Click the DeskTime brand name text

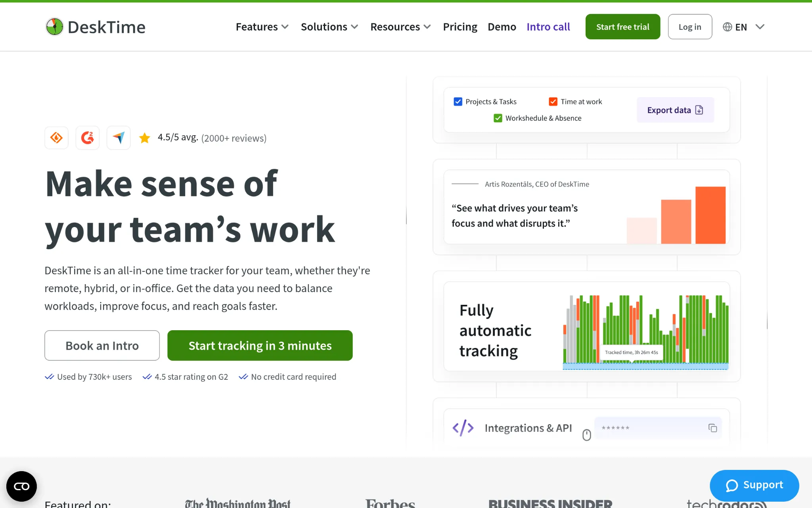tap(107, 27)
